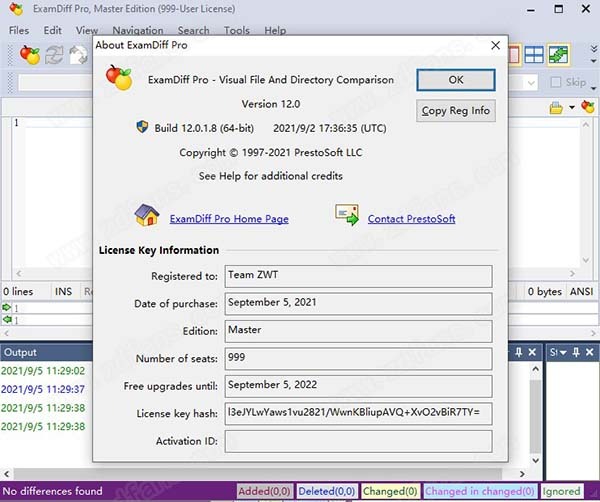Close the About ExamDiff Pro dialog
Screen dimensions: 600x502
[x=496, y=45]
